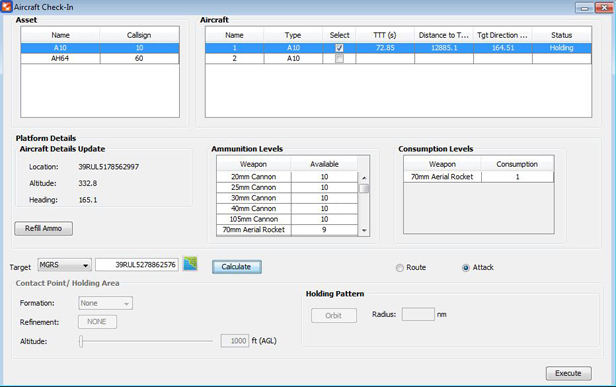Click the Execute button

tap(568, 373)
